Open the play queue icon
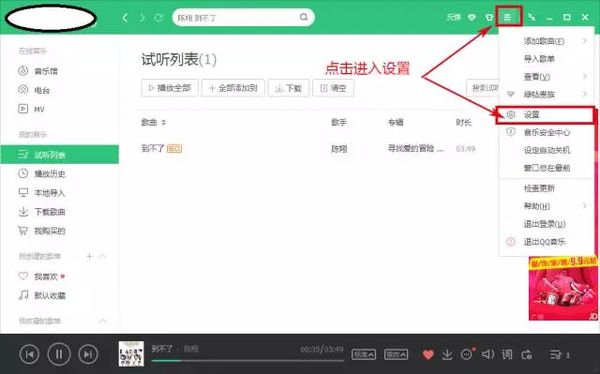This screenshot has width=600, height=374. click(556, 355)
